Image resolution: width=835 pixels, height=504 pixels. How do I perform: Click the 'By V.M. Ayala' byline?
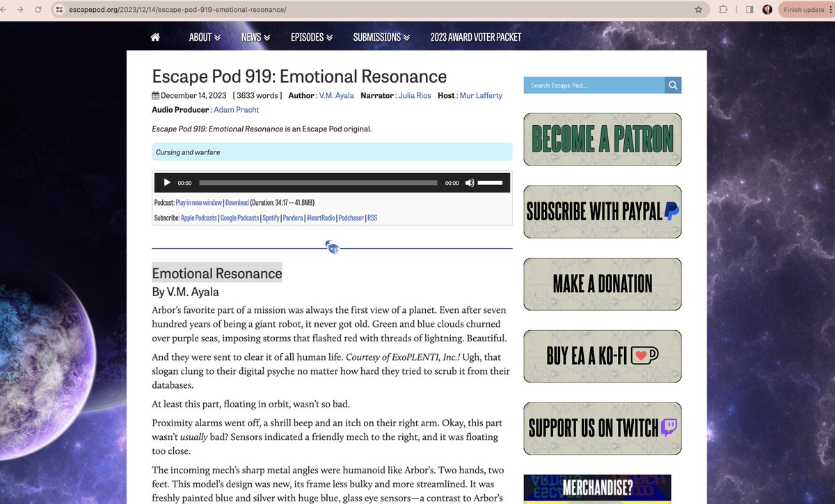(185, 292)
